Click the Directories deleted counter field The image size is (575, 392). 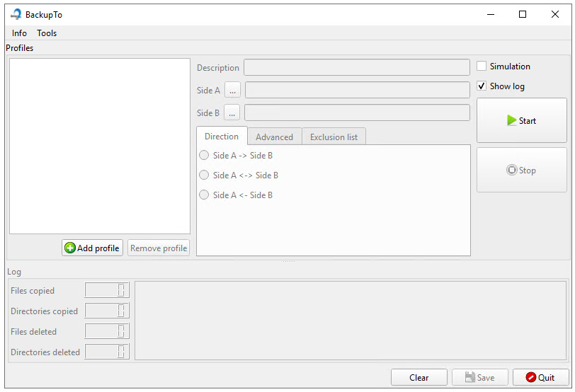pos(107,352)
